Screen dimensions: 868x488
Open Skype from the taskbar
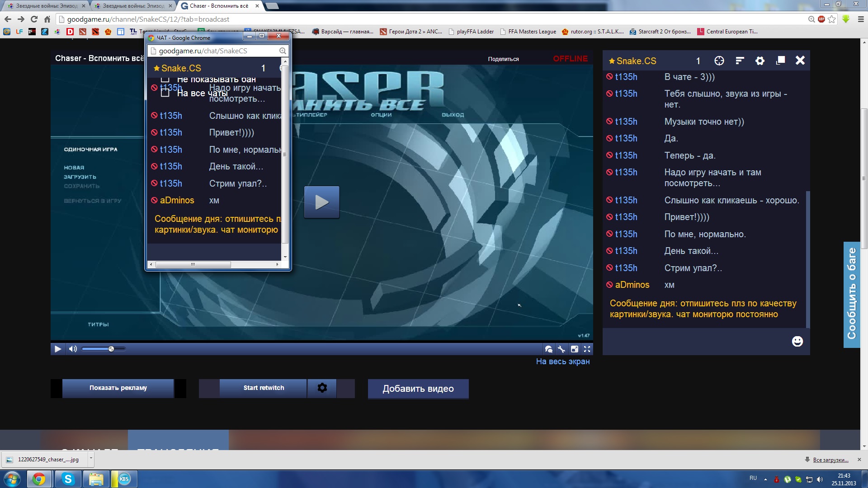coord(68,479)
